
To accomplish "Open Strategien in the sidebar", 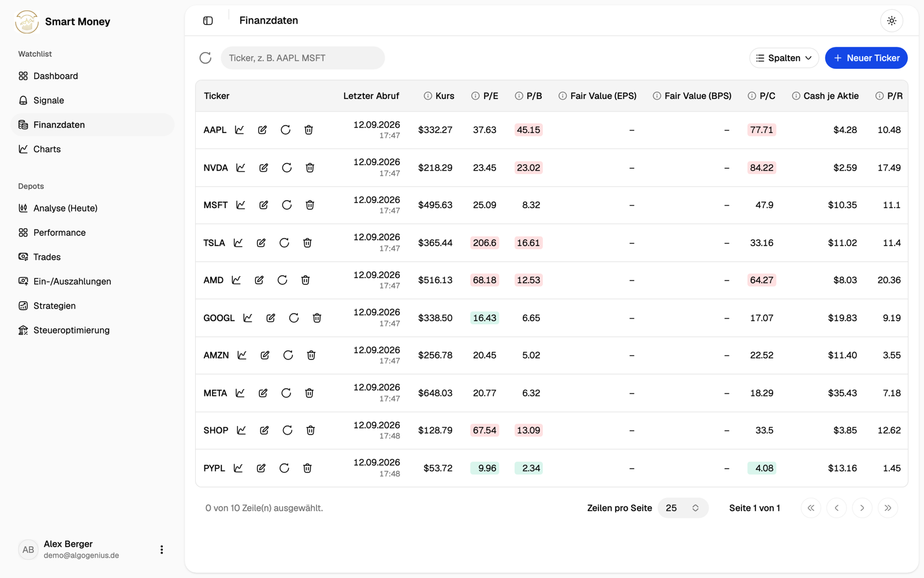I will pyautogui.click(x=92, y=306).
